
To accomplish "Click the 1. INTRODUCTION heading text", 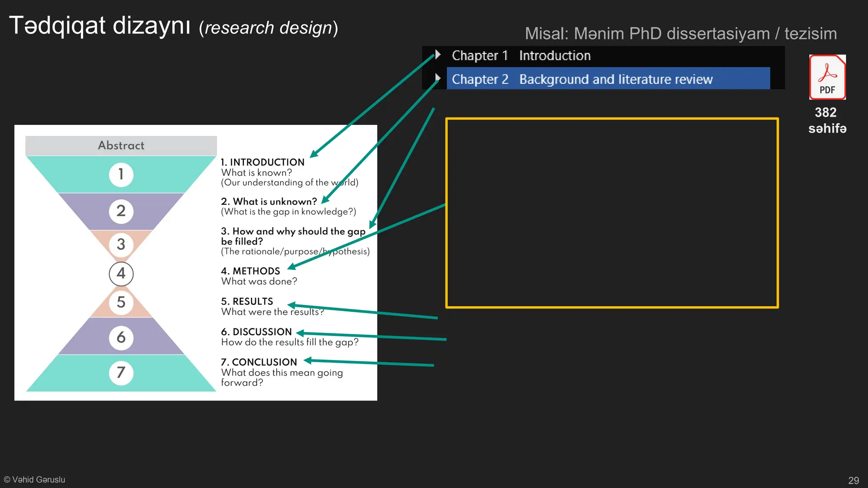I will click(x=263, y=162).
